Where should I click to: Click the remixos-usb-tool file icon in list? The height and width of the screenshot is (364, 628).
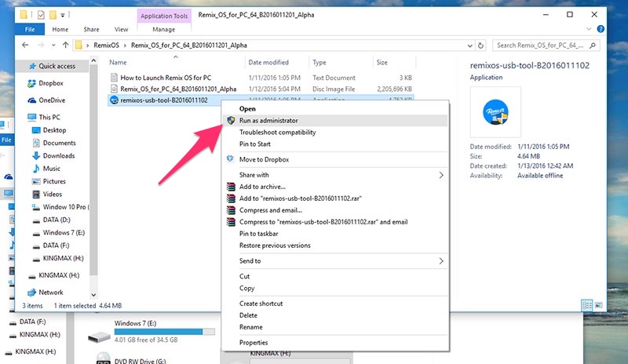[x=114, y=100]
